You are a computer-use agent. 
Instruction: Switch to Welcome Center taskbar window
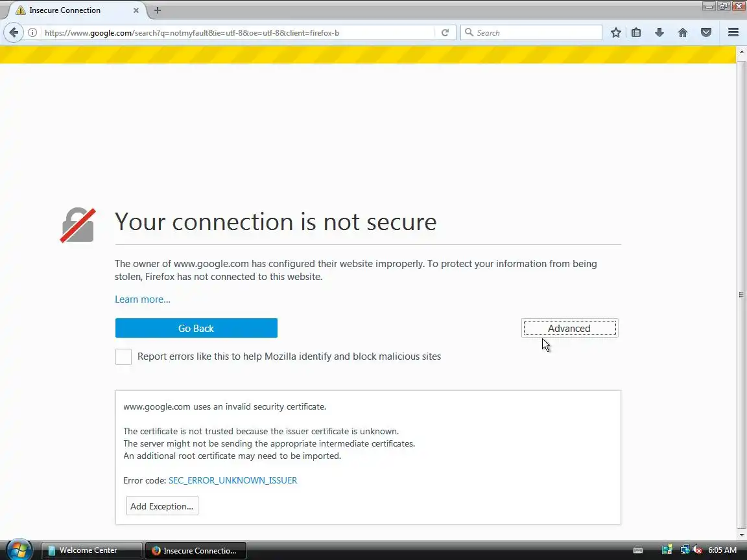(91, 550)
